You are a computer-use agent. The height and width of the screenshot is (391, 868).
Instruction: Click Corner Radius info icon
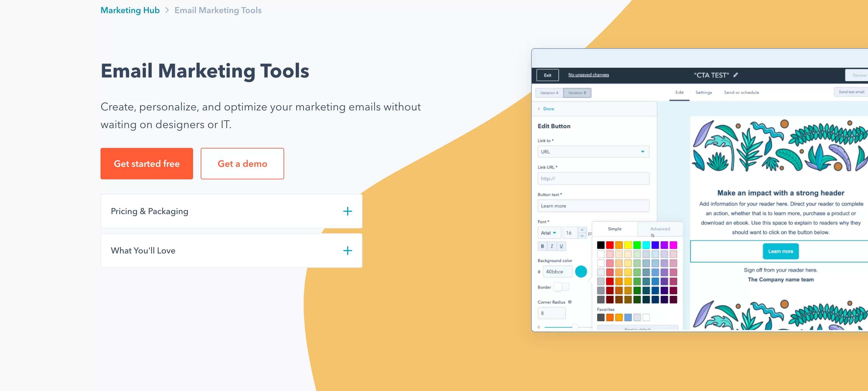click(x=570, y=302)
